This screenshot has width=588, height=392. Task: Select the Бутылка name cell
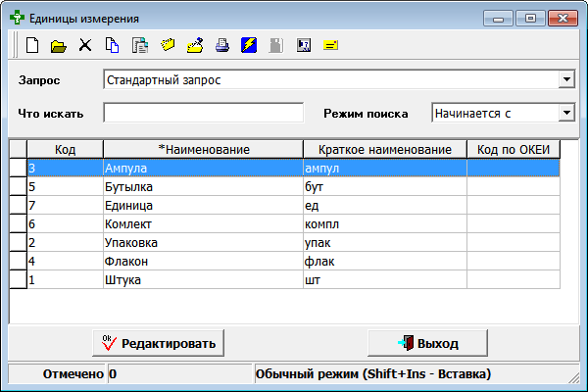(203, 186)
